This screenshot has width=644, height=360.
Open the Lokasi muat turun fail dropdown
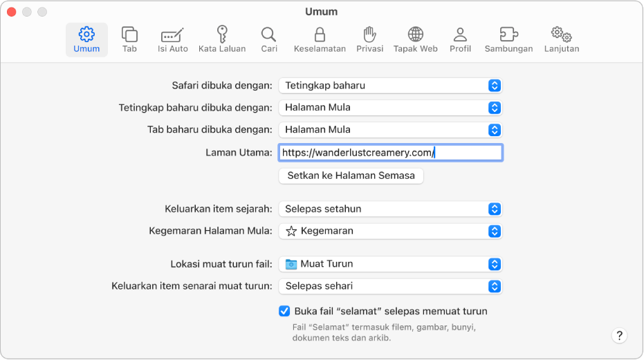(390, 264)
